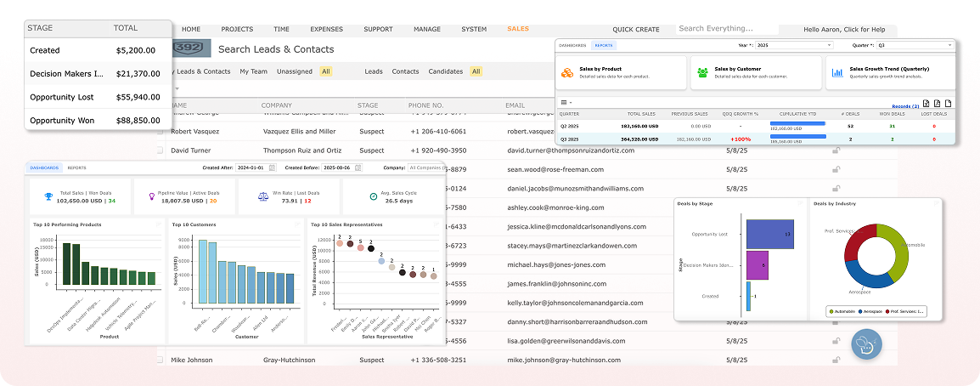Open the Created After calendar picker
The width and height of the screenshot is (980, 386).
[x=273, y=167]
